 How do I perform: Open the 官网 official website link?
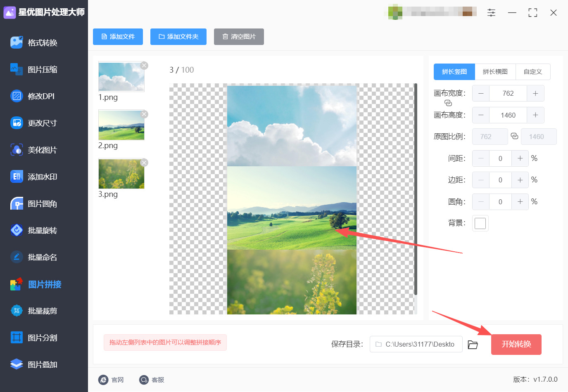(118, 380)
